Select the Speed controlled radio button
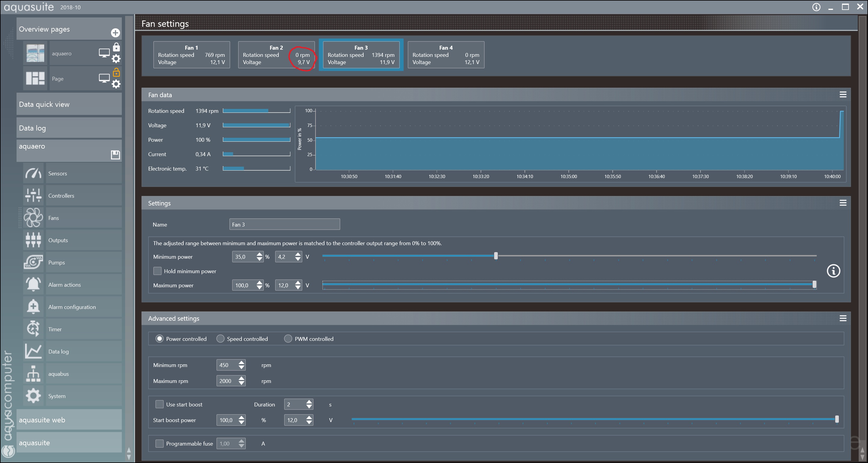The height and width of the screenshot is (463, 868). click(220, 339)
